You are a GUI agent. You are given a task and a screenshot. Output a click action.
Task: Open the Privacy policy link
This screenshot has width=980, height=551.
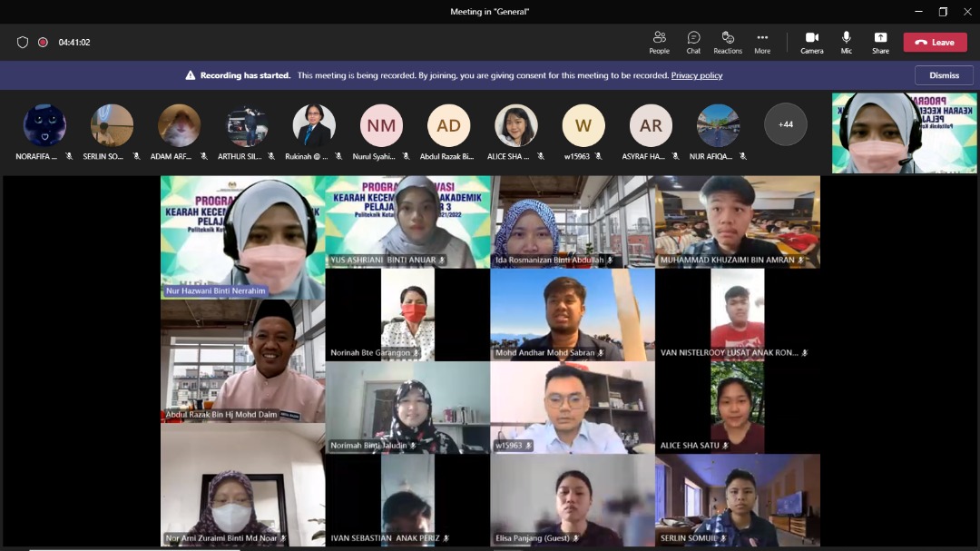click(696, 75)
